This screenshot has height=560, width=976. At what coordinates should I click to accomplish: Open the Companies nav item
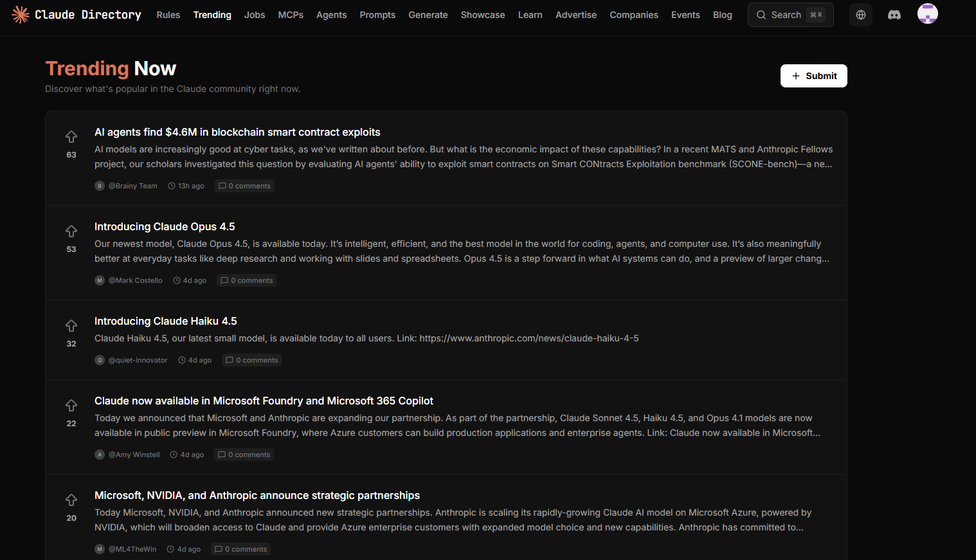pyautogui.click(x=634, y=15)
